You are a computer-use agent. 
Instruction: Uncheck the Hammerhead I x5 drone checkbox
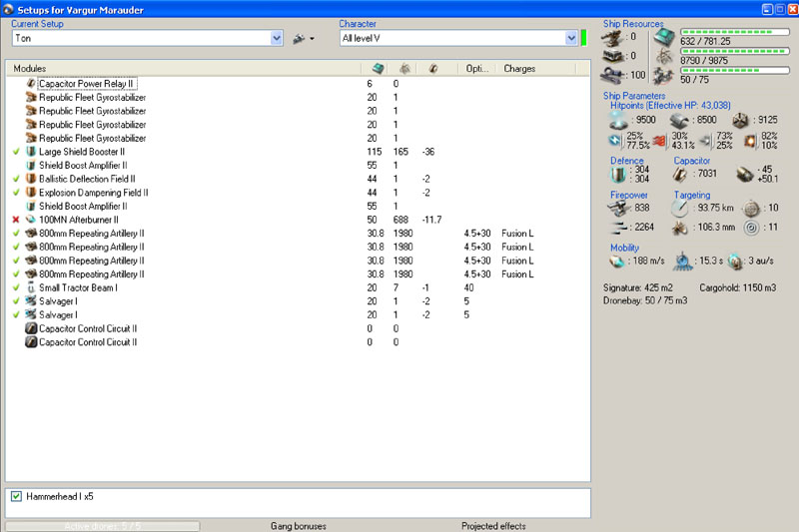pyautogui.click(x=16, y=496)
